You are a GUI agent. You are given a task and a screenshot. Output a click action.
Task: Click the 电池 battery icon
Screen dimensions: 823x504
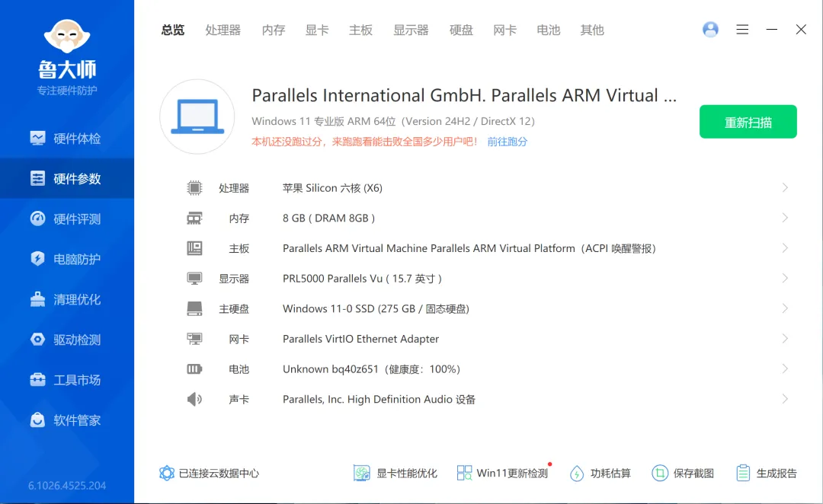point(194,369)
